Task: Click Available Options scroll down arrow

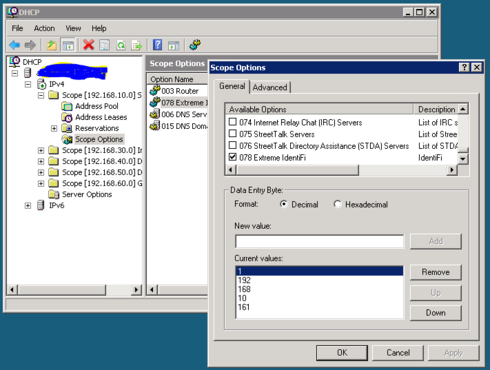Action: click(463, 159)
